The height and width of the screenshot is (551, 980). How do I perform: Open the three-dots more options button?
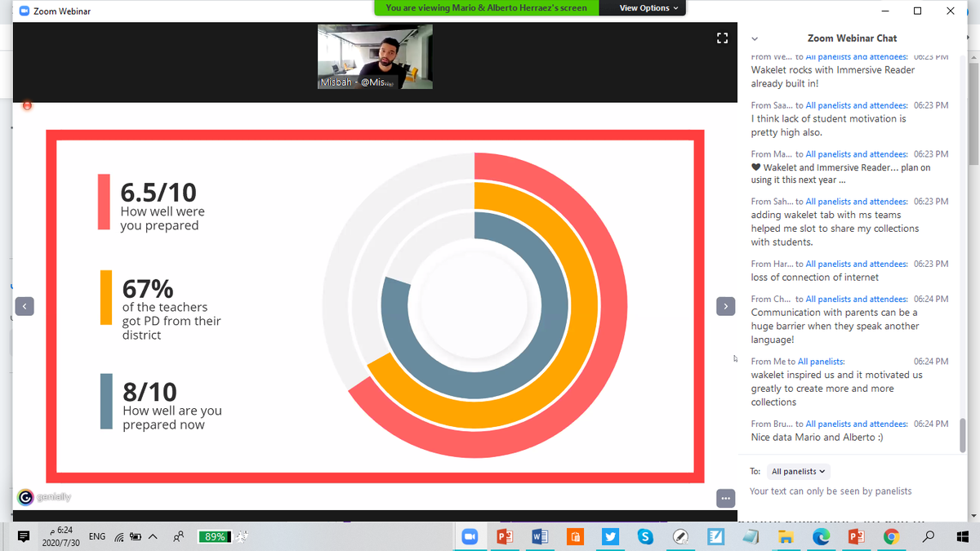pos(724,498)
